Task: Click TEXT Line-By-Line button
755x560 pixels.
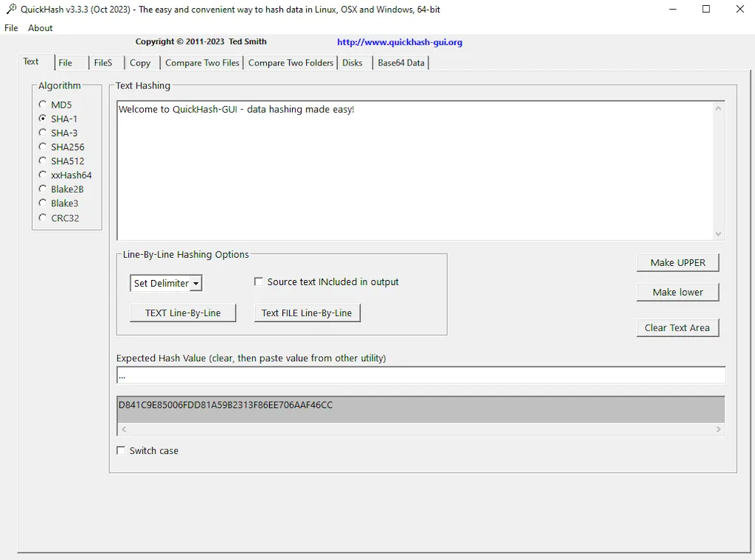Action: pos(183,312)
